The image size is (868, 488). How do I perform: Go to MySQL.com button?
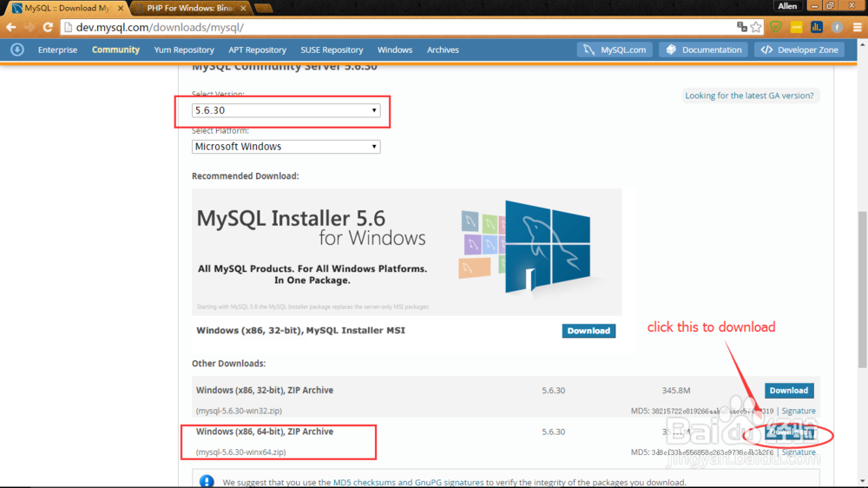click(x=615, y=49)
